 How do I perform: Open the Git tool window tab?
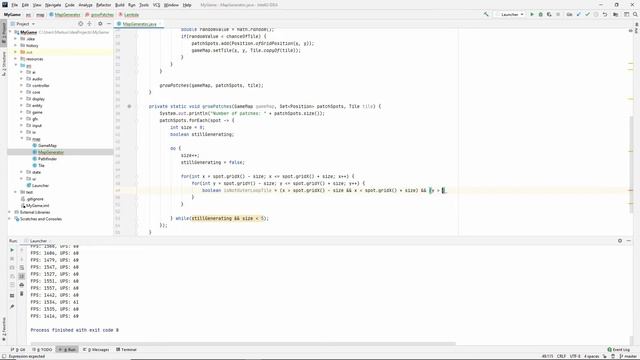tap(18, 350)
